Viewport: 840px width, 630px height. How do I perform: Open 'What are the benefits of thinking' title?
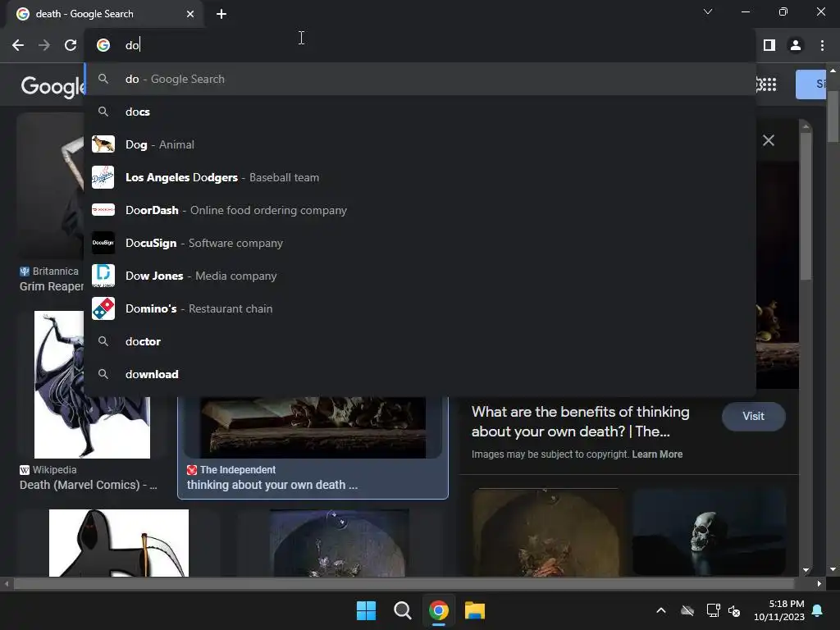point(581,422)
